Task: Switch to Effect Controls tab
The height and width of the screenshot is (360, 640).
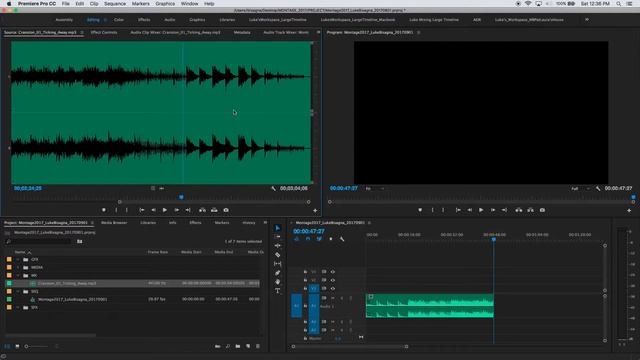Action: 104,32
